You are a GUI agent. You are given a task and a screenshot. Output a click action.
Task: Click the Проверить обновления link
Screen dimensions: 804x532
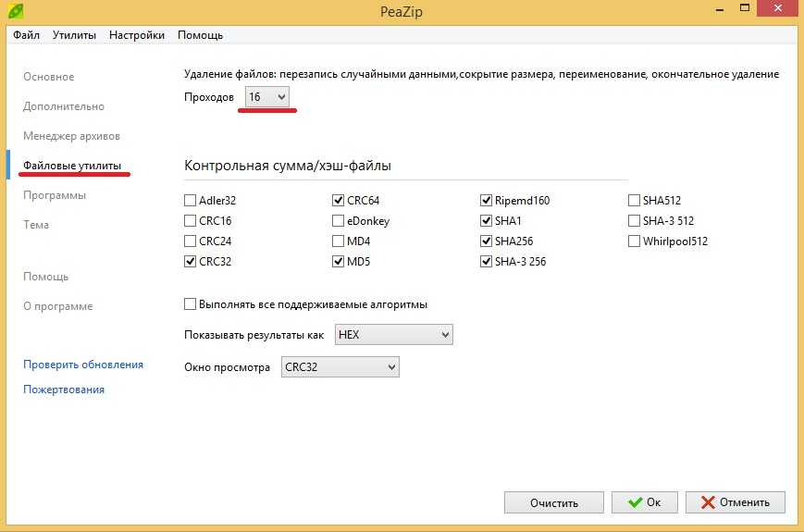pyautogui.click(x=83, y=365)
